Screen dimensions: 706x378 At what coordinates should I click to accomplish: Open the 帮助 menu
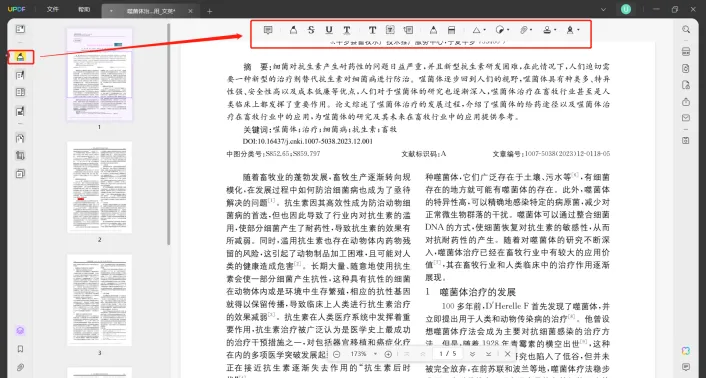point(84,9)
